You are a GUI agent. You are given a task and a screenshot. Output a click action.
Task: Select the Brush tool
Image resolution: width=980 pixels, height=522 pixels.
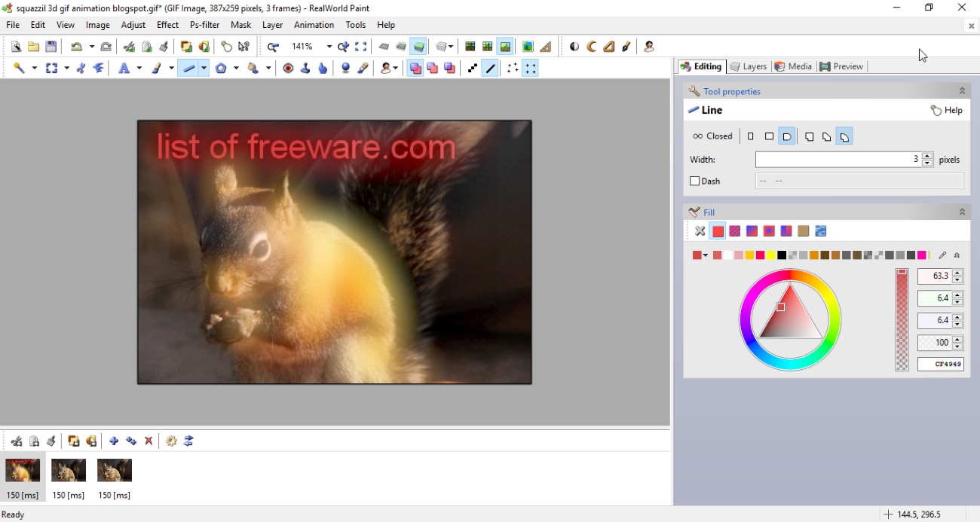click(158, 68)
